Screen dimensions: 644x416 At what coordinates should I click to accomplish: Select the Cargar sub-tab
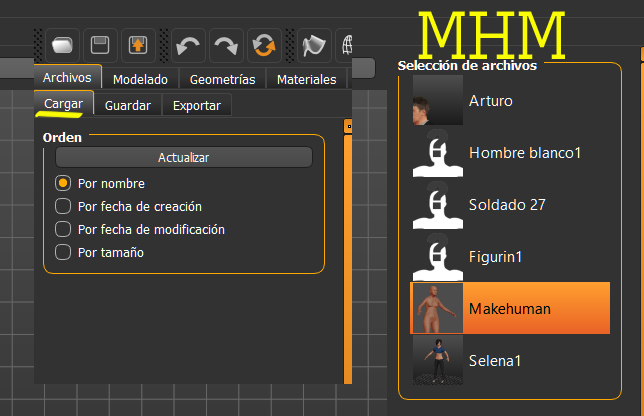[64, 104]
